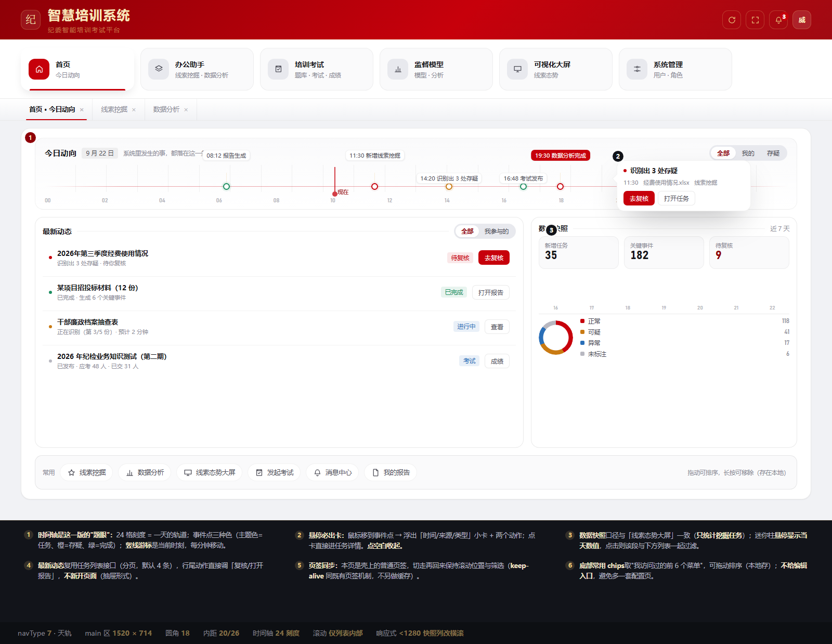
Task: Click the 待复核 9 stat card
Action: (x=749, y=253)
